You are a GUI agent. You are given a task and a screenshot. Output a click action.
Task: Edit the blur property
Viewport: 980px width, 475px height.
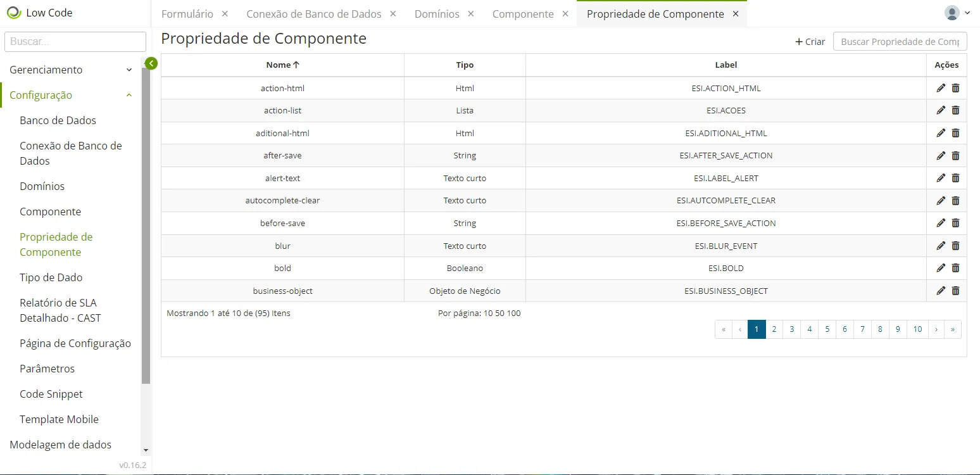point(941,246)
